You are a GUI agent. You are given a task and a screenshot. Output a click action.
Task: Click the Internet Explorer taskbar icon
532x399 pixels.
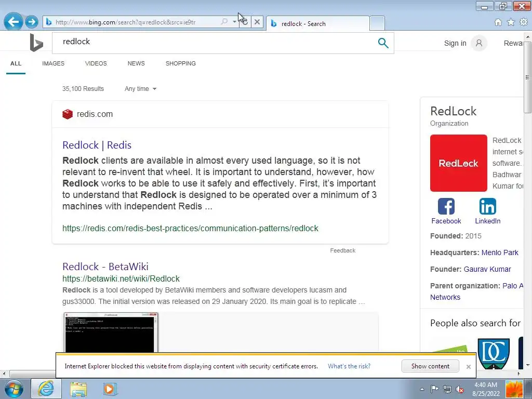point(46,389)
